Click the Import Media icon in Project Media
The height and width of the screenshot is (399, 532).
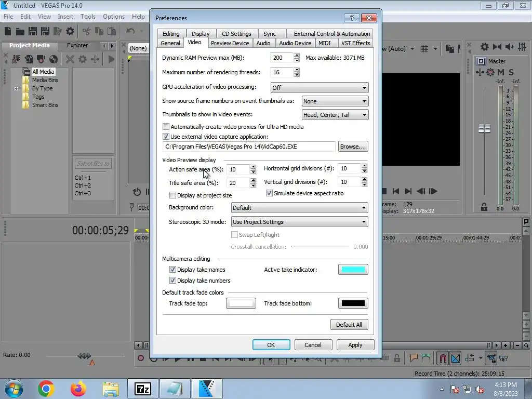(x=29, y=59)
